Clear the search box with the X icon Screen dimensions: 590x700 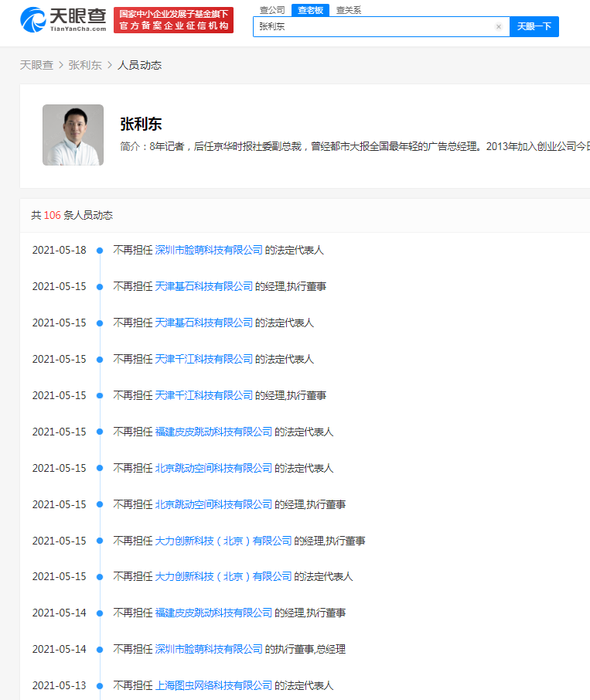(x=499, y=27)
